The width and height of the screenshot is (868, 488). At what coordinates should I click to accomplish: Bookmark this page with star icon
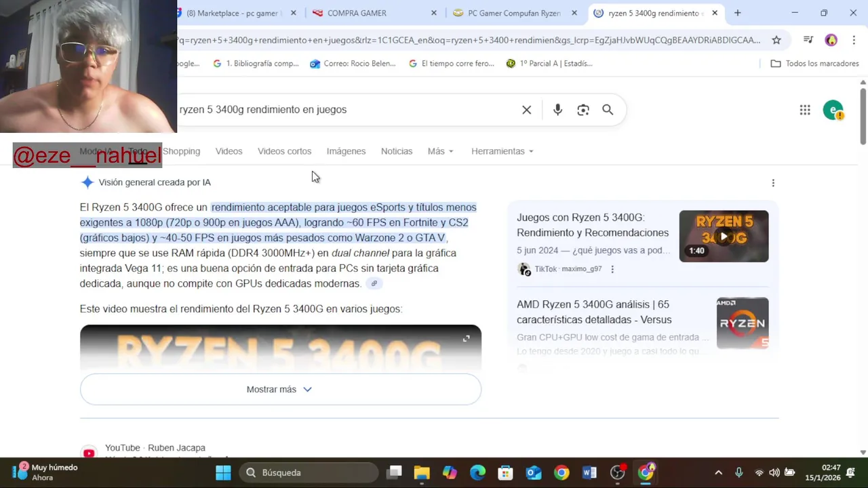(776, 40)
